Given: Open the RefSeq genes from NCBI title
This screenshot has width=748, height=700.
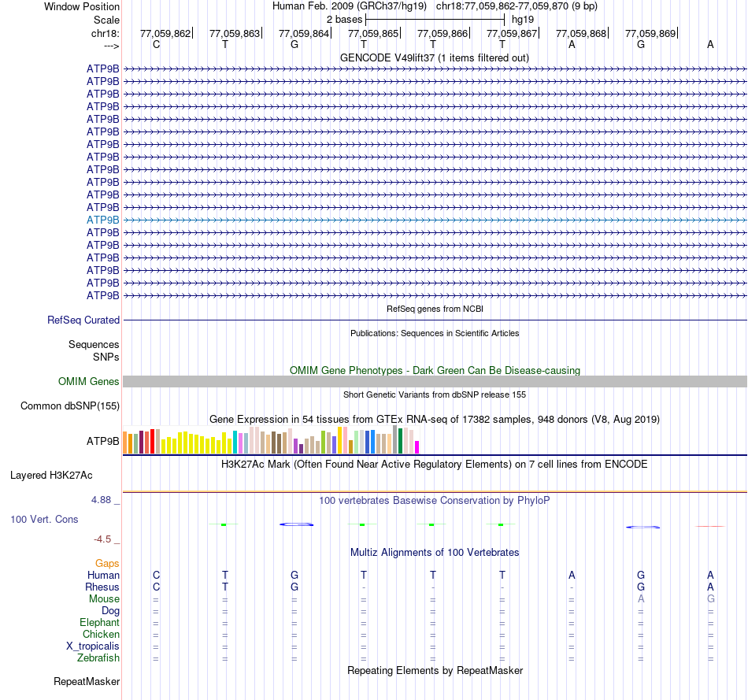Looking at the screenshot, I should click(x=435, y=309).
